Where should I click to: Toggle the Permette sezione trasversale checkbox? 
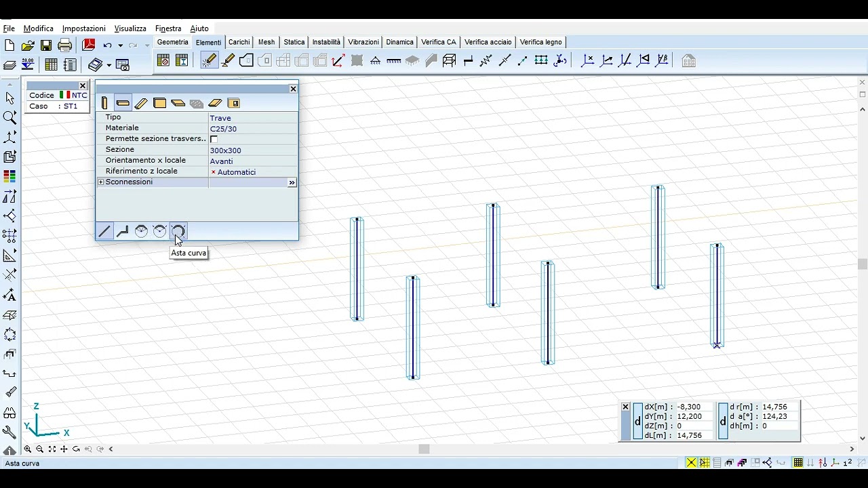pyautogui.click(x=214, y=140)
